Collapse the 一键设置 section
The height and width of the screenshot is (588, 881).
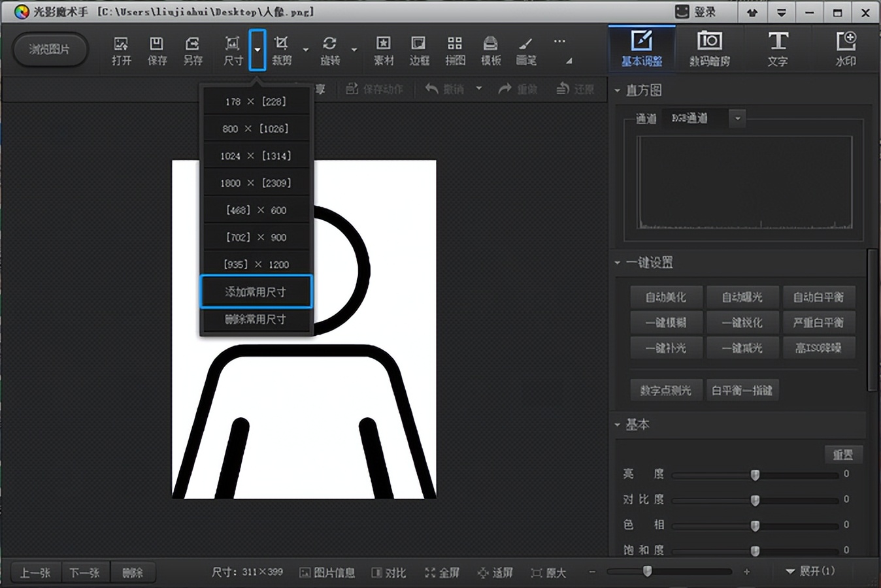(618, 263)
